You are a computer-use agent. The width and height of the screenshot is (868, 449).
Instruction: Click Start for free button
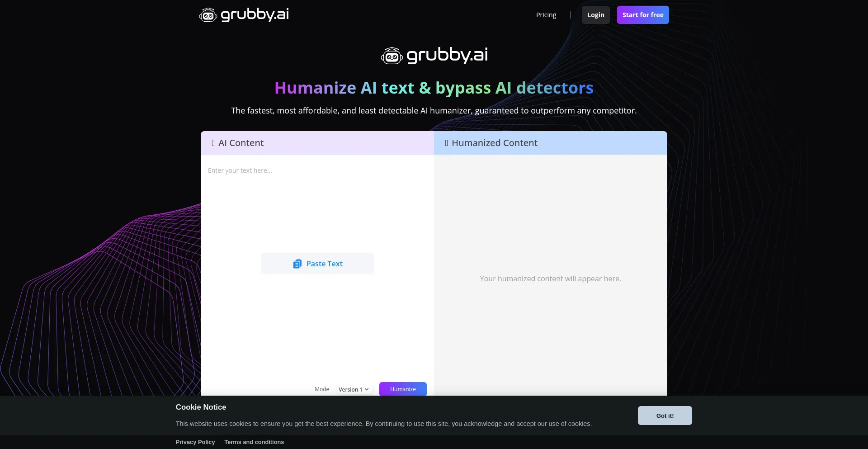click(x=643, y=15)
